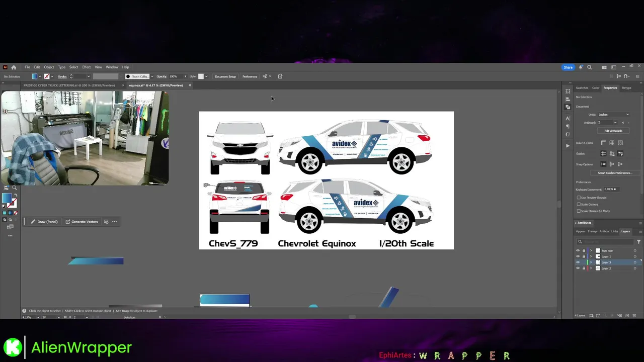This screenshot has height=362, width=644.
Task: Click the fill color swatch in control bar
Action: click(x=34, y=76)
